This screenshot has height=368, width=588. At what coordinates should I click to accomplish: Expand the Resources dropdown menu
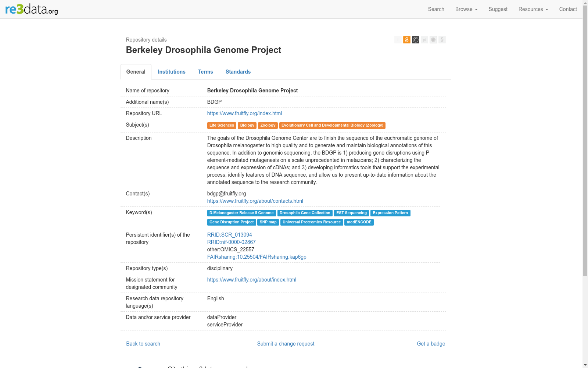point(533,9)
